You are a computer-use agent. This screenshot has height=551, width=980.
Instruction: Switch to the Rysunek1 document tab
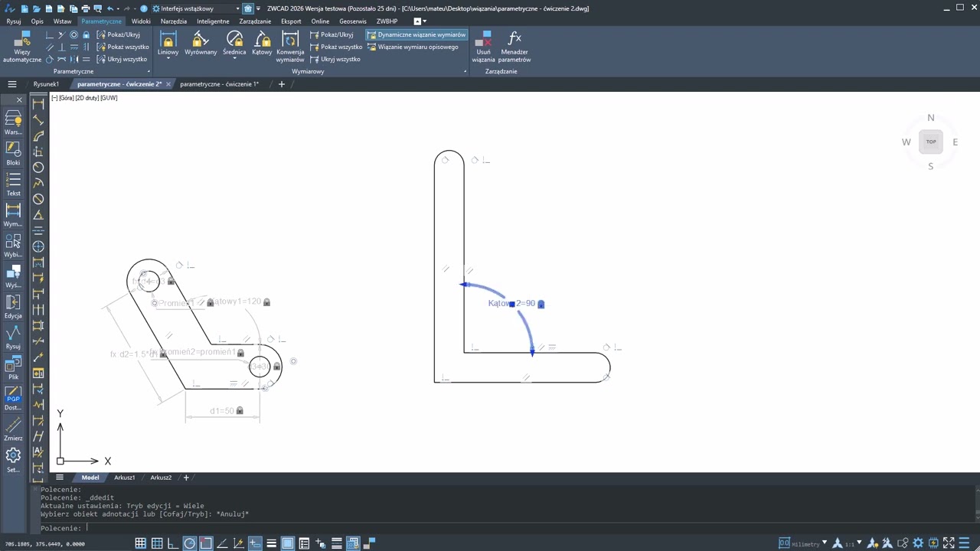(46, 84)
